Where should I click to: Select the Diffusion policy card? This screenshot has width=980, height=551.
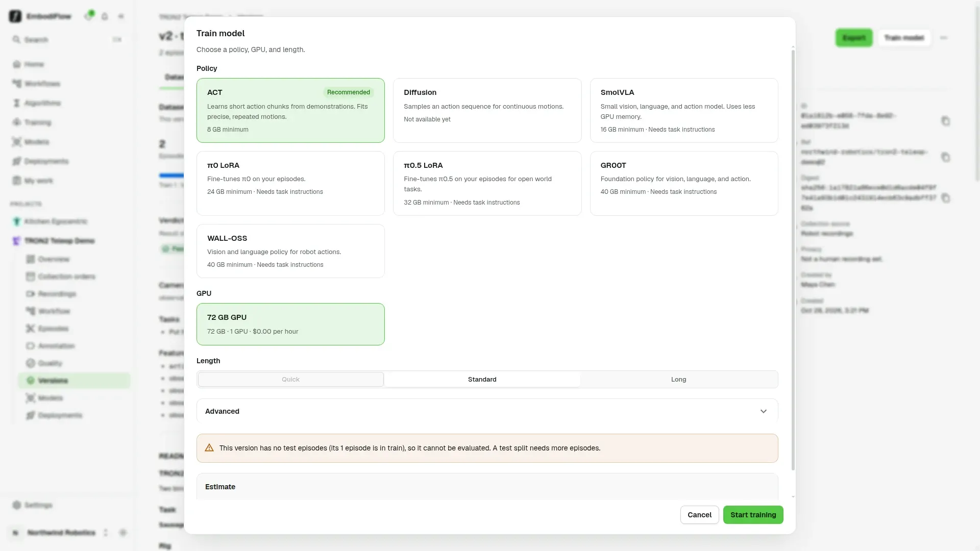[x=487, y=110]
